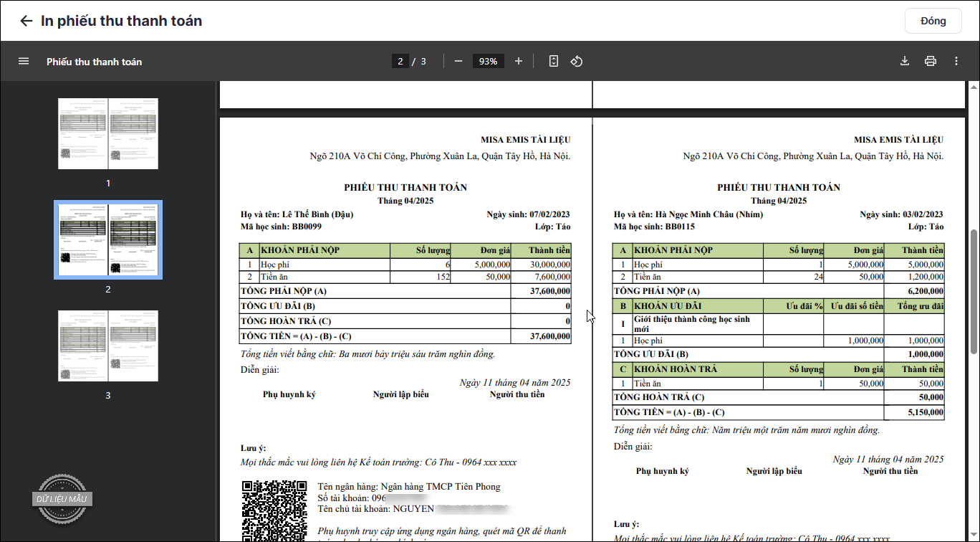Select page 2 thumbnail
This screenshot has width=980, height=542.
tap(108, 239)
